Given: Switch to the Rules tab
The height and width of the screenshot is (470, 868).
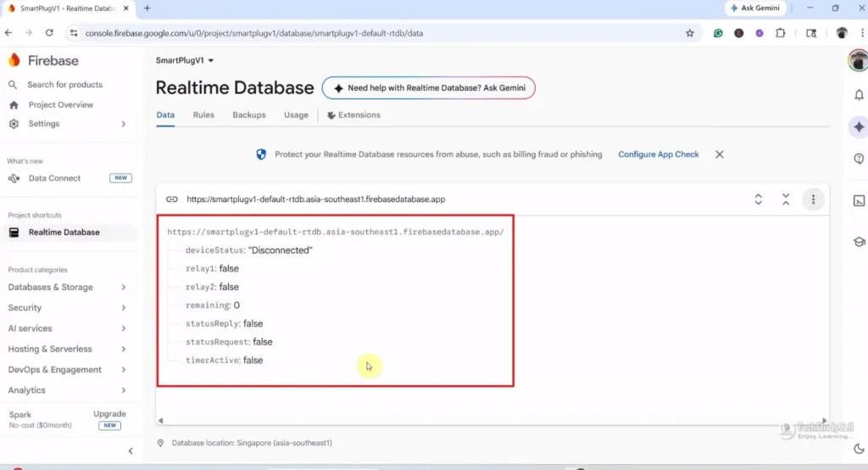Looking at the screenshot, I should click(203, 115).
